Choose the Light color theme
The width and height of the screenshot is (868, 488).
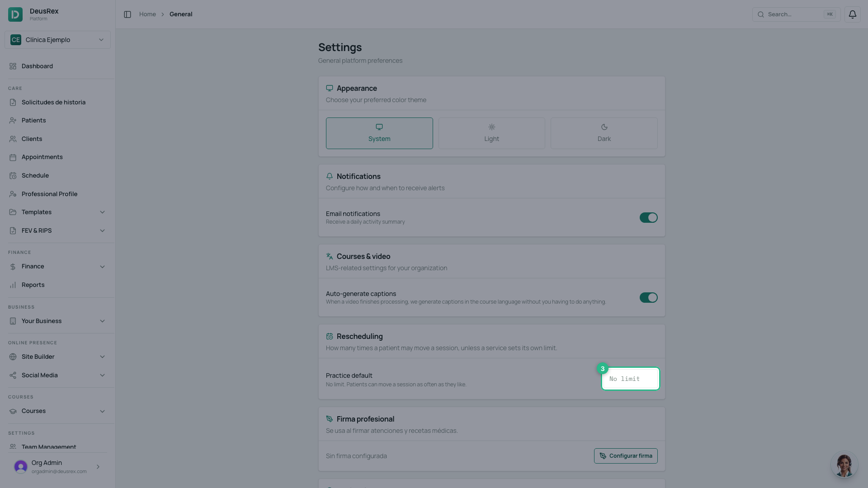point(491,133)
